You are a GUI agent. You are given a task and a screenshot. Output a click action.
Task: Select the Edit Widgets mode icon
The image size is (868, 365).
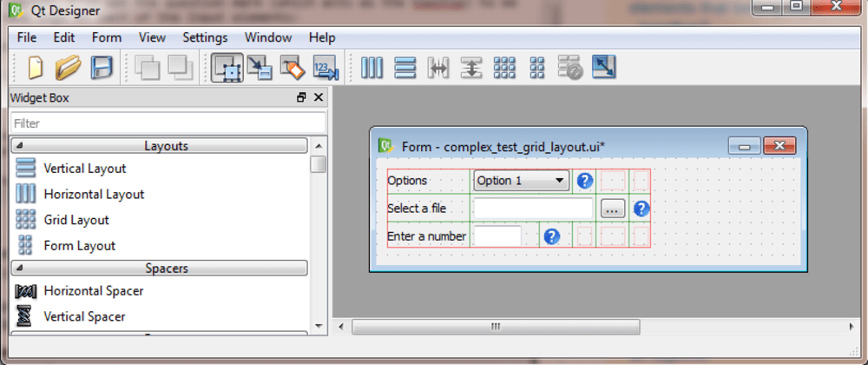pyautogui.click(x=227, y=68)
